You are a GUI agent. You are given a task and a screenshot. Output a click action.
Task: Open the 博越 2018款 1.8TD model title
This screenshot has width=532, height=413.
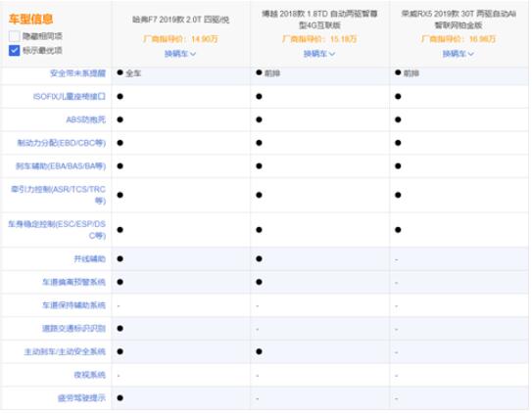pyautogui.click(x=319, y=20)
